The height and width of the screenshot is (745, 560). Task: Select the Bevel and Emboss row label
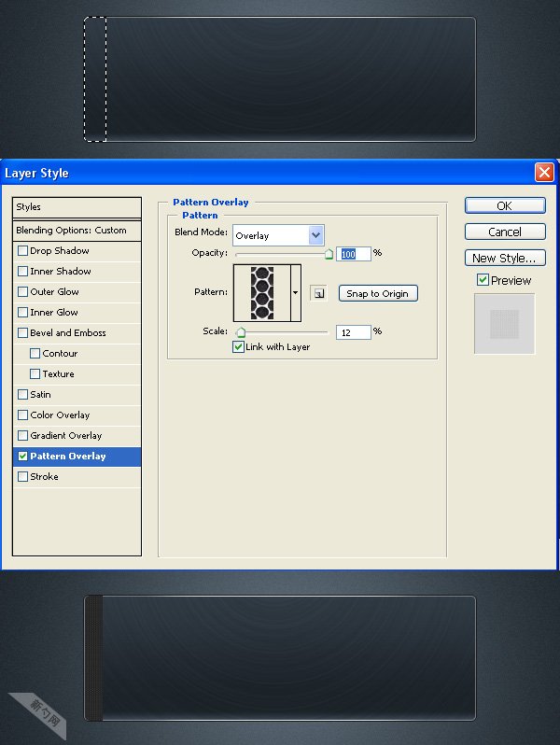tap(68, 332)
